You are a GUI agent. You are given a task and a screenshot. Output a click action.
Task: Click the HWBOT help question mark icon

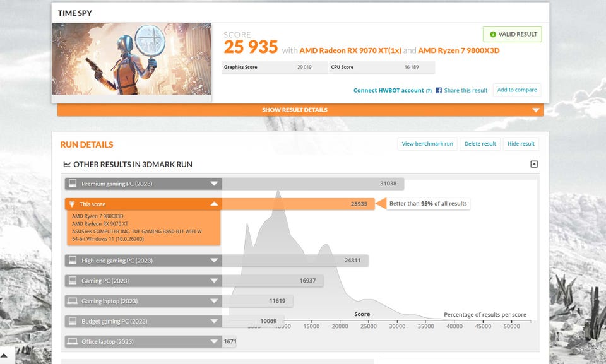click(x=429, y=91)
